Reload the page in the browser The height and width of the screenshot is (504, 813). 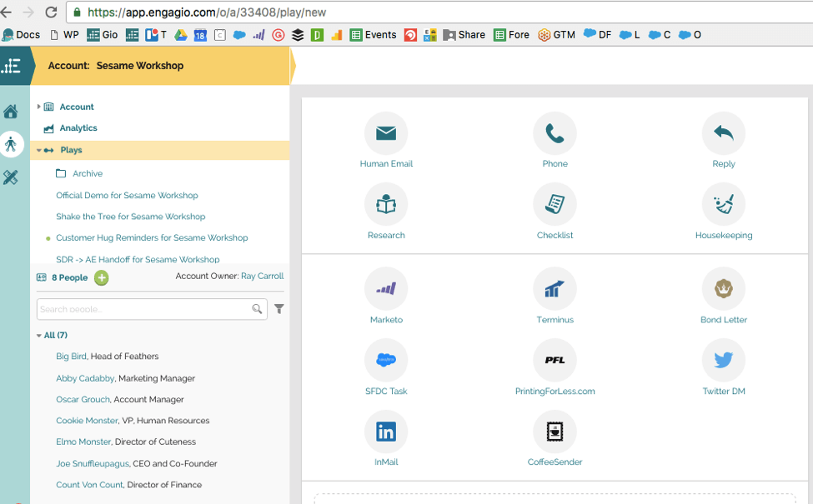[x=51, y=12]
